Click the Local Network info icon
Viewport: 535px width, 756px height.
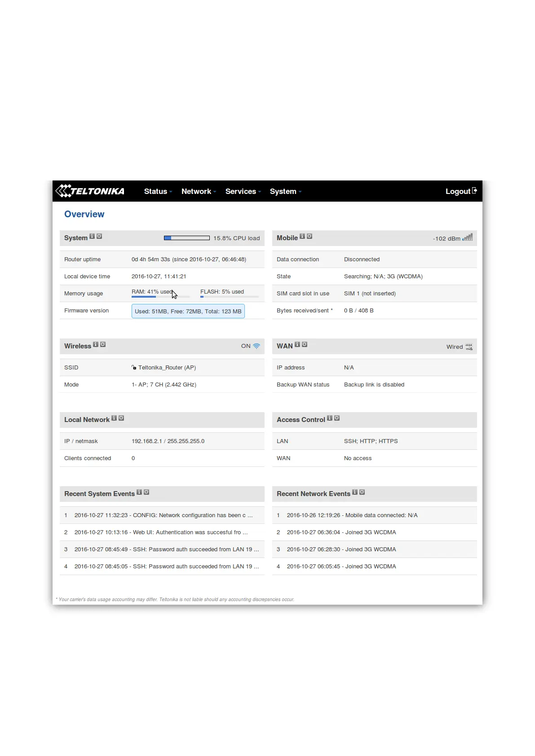pos(114,418)
